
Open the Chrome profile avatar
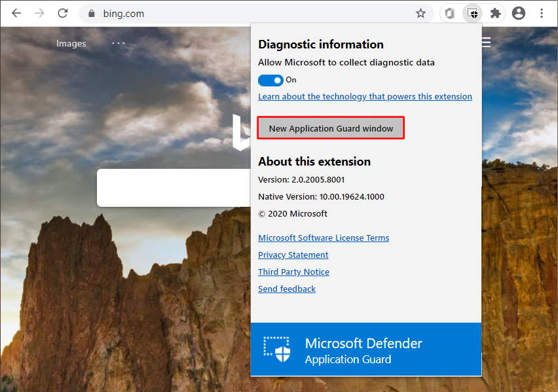point(519,13)
